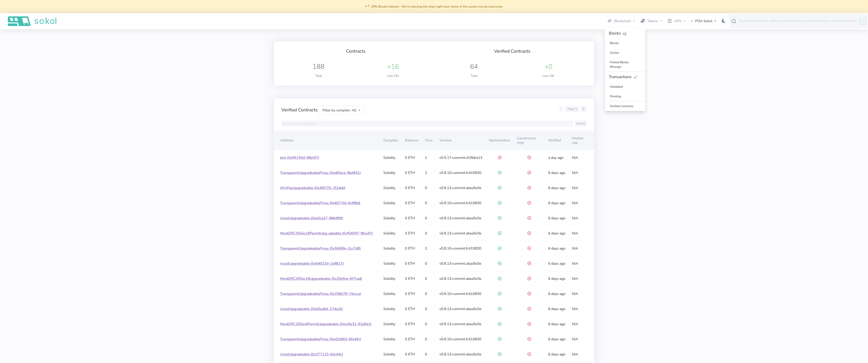
Task: Go to next page with right chevron
Action: coord(583,109)
